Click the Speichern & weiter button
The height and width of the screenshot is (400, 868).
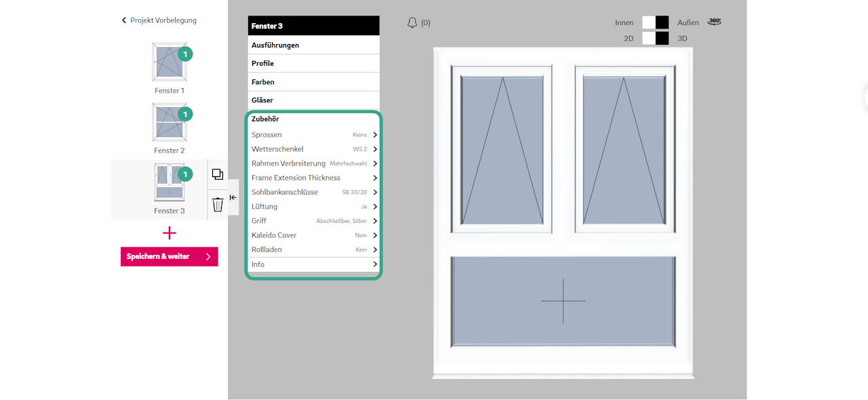170,256
